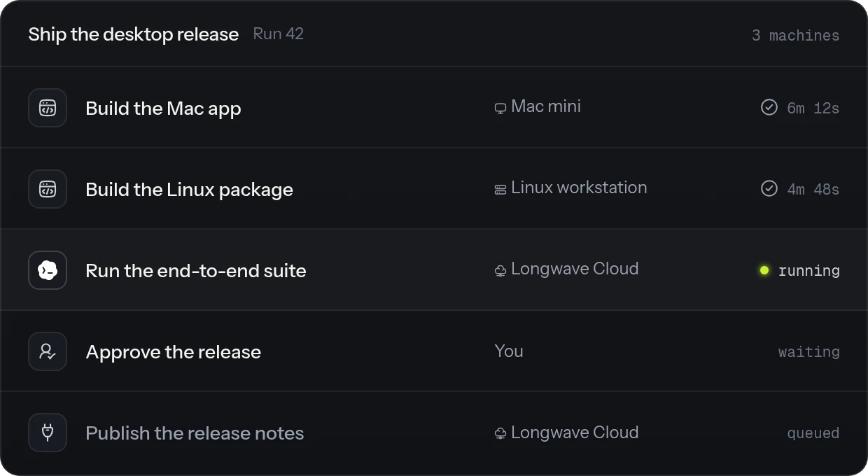Screen dimensions: 868x476
Task: Click the Linux workstation machine name
Action: pyautogui.click(x=579, y=188)
